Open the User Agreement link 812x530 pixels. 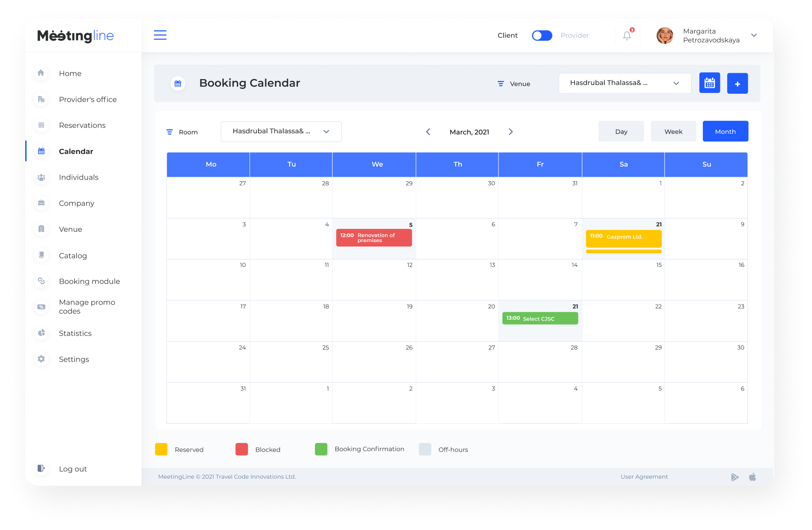[644, 477]
